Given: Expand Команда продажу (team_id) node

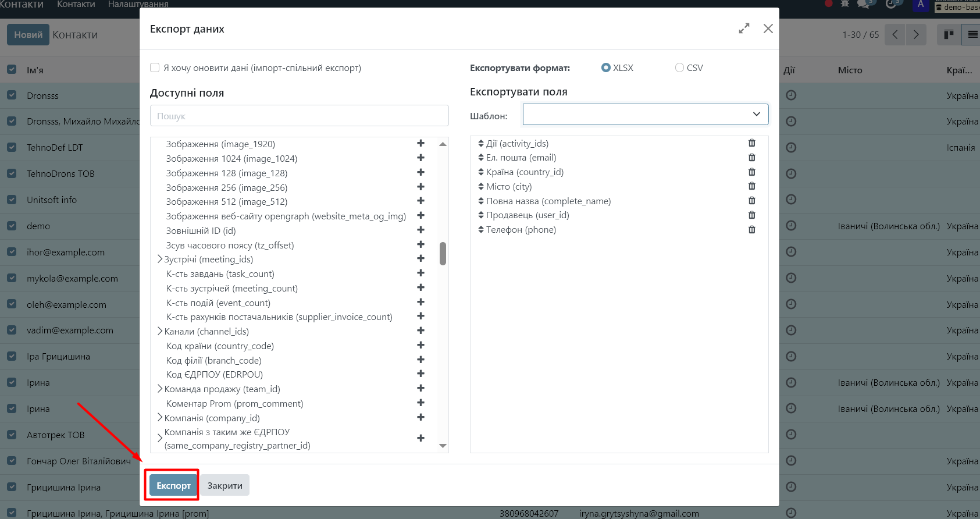Looking at the screenshot, I should (x=160, y=389).
